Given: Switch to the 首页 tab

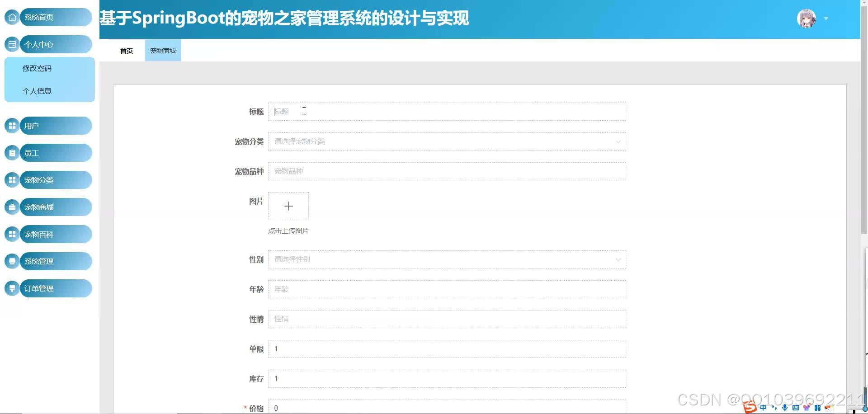Looking at the screenshot, I should tap(126, 50).
